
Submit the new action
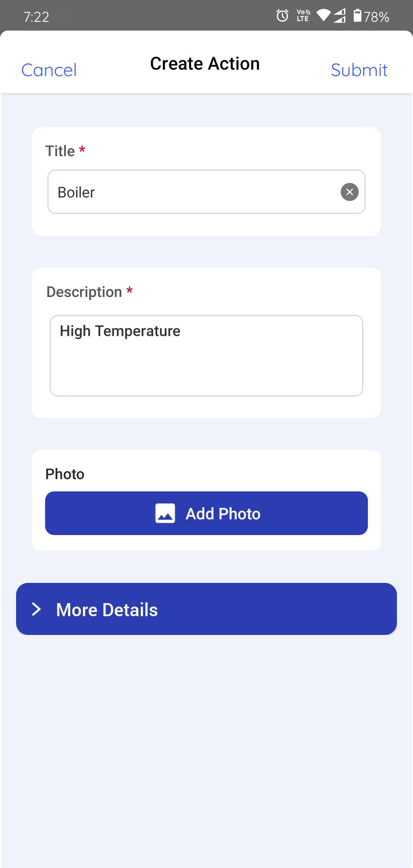pyautogui.click(x=359, y=70)
